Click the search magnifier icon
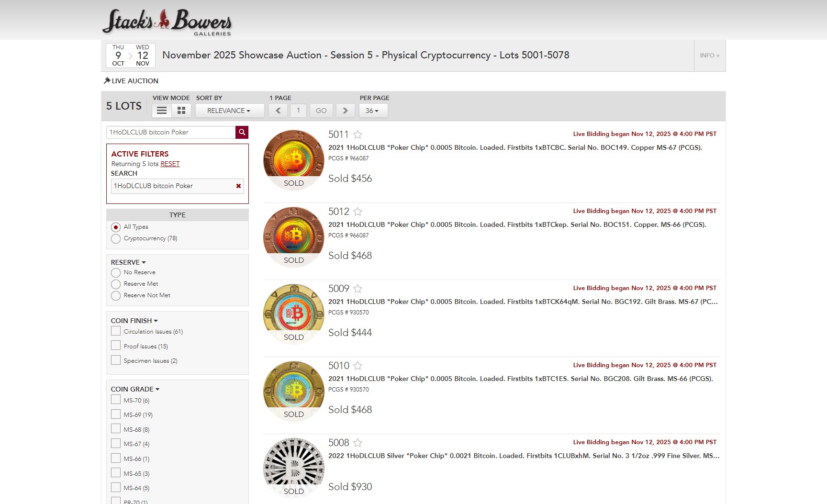Image resolution: width=827 pixels, height=504 pixels. click(241, 132)
